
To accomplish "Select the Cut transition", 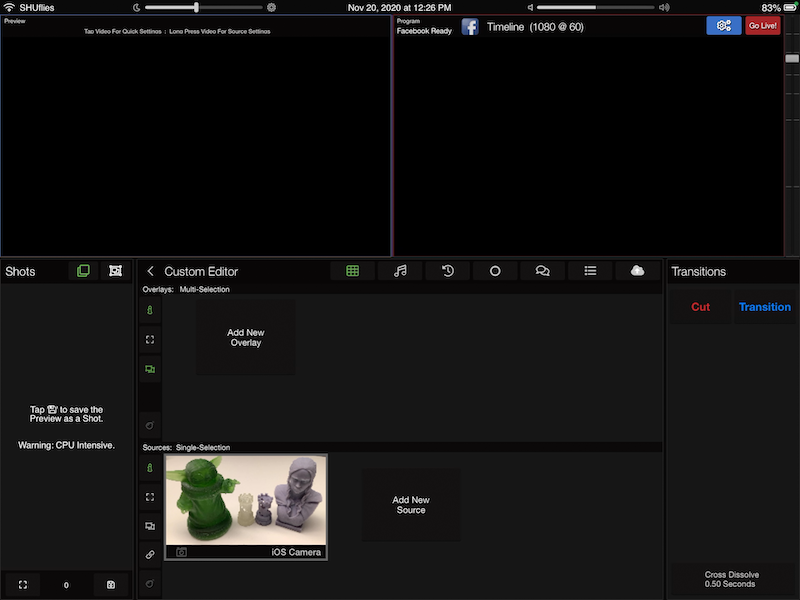I will (700, 307).
